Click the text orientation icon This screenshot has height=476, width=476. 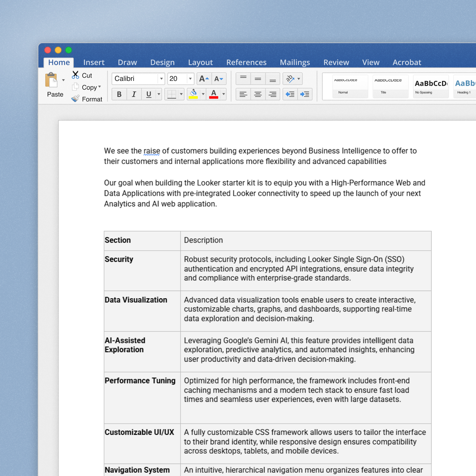click(290, 79)
